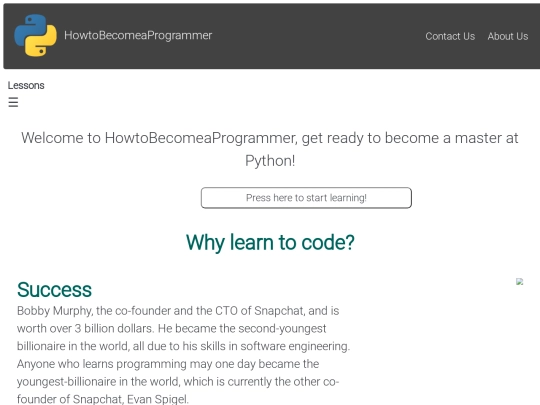This screenshot has height=405, width=540.
Task: Click the text 'founder of Snapchat, Evan Spigel.'
Action: click(103, 399)
